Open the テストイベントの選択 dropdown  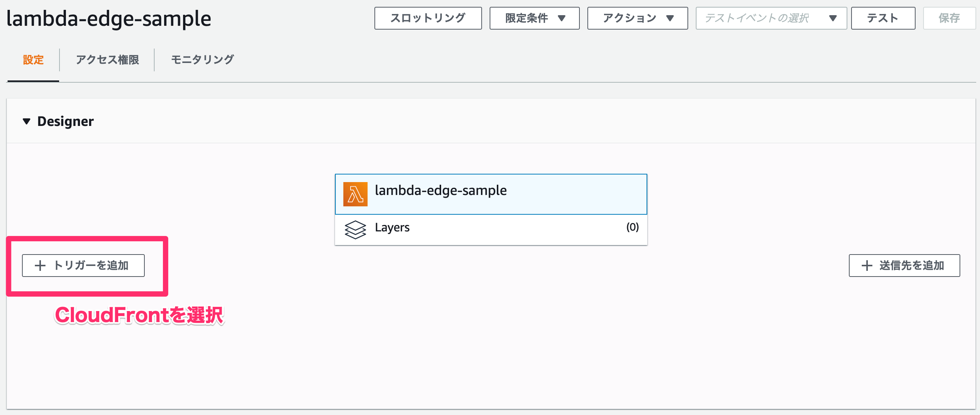771,18
